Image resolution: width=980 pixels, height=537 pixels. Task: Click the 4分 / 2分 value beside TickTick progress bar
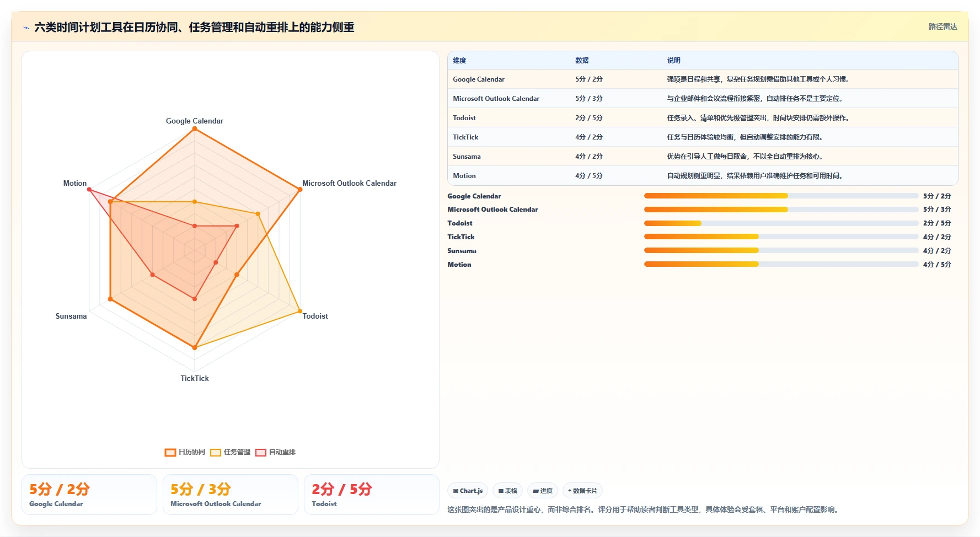coord(937,237)
